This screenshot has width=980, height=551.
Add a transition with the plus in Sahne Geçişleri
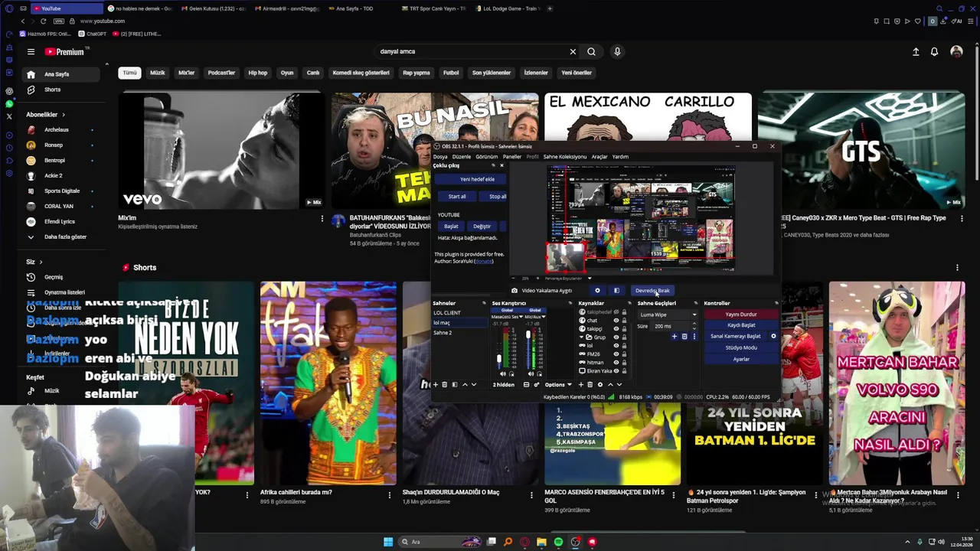pos(675,336)
